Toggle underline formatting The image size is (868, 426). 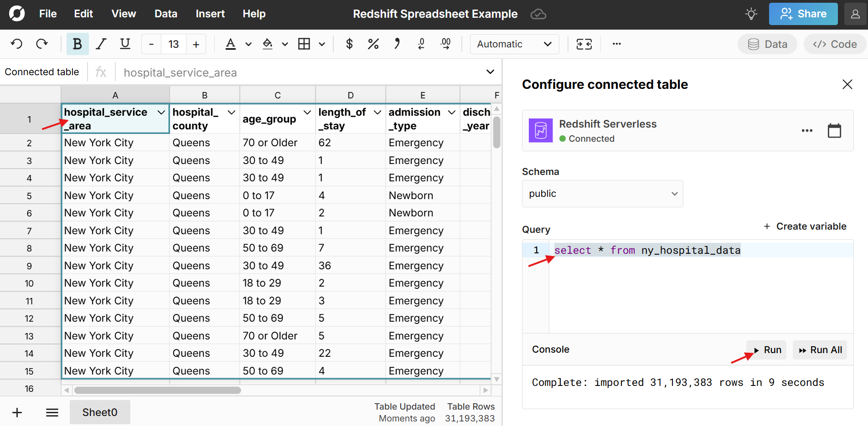pos(125,44)
